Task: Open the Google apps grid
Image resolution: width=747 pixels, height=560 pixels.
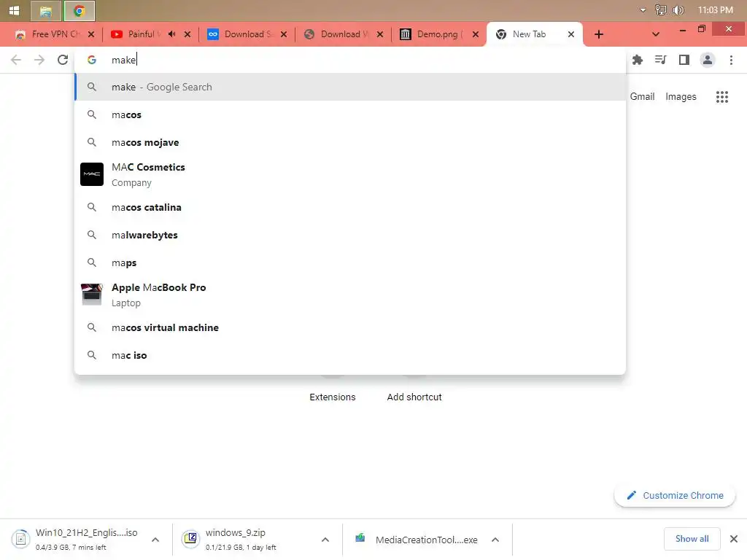Action: click(x=722, y=97)
